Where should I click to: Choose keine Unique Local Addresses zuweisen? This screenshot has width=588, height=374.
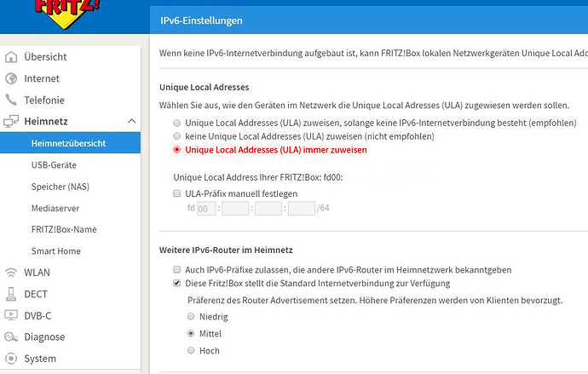177,136
